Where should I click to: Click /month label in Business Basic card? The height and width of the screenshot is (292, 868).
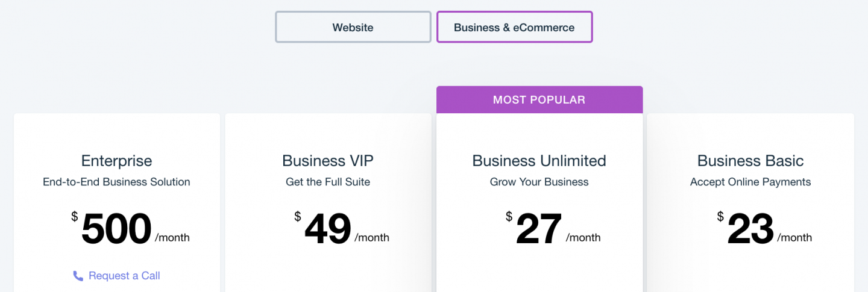pos(794,238)
